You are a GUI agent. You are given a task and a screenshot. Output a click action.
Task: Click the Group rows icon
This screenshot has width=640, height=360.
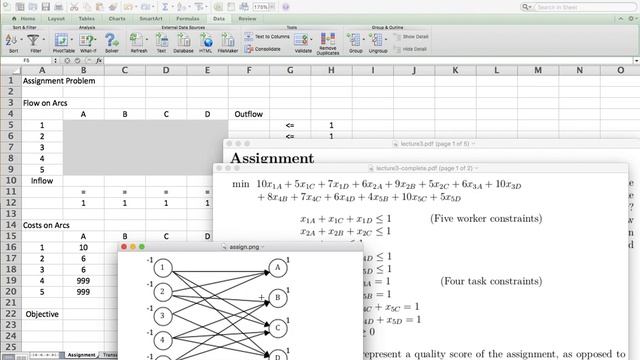click(353, 40)
